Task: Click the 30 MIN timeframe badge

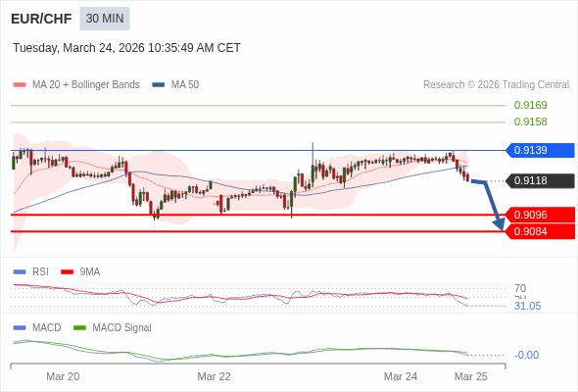Action: (105, 19)
